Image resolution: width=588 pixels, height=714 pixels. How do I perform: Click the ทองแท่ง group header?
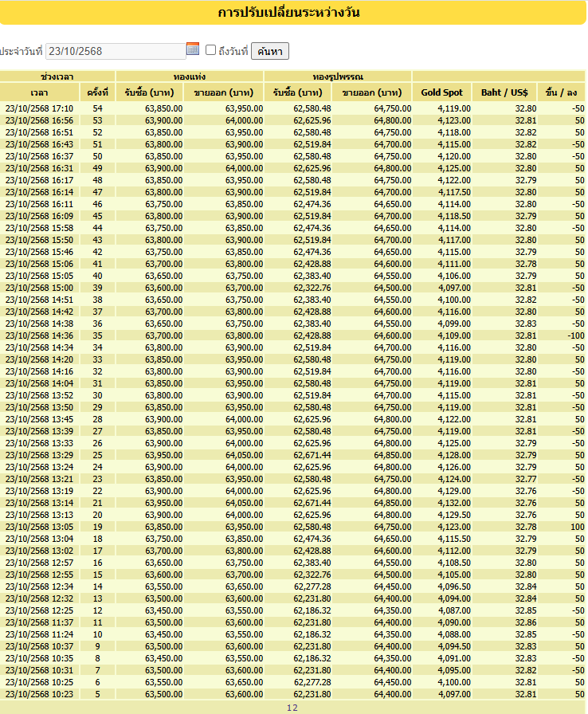pos(190,76)
